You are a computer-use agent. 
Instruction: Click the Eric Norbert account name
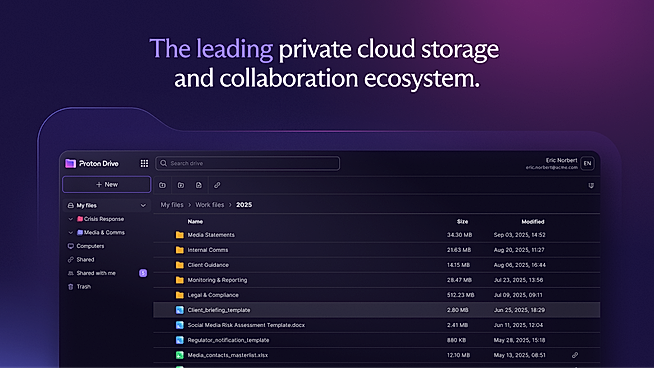[561, 160]
